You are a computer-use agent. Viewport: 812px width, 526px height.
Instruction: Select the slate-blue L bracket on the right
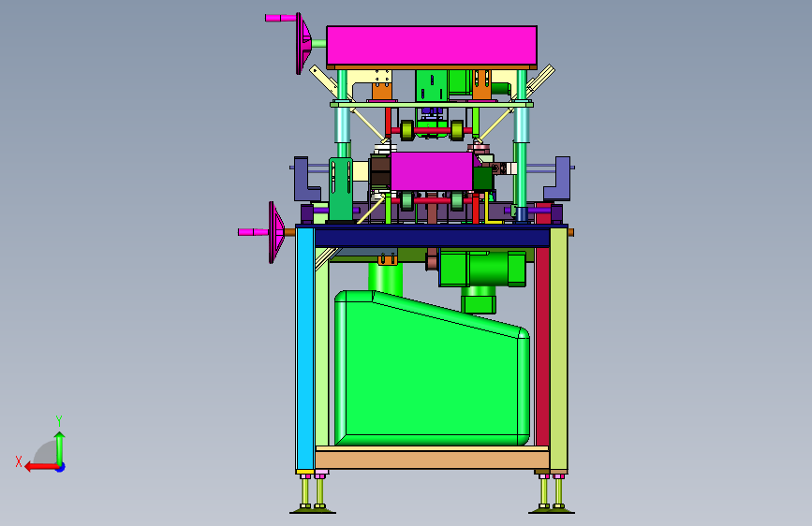[x=558, y=179]
